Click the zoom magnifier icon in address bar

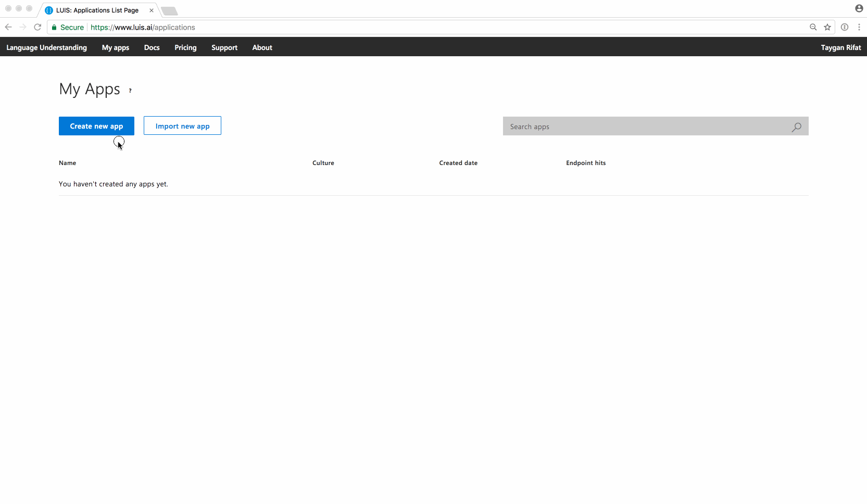click(x=813, y=27)
